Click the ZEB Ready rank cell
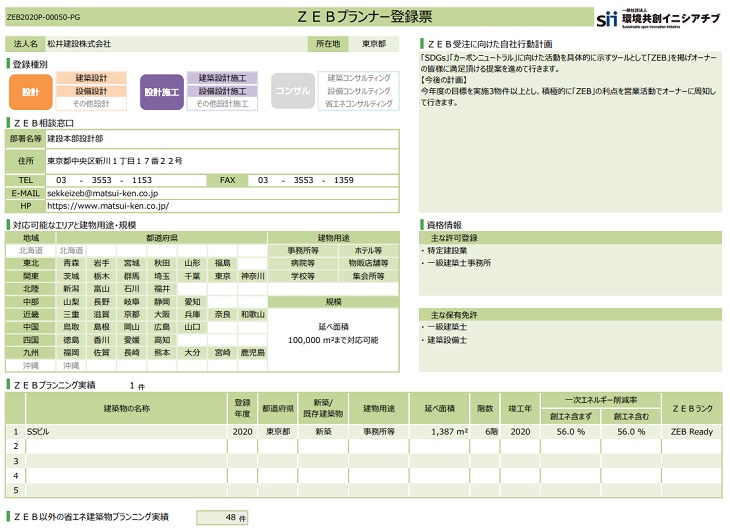This screenshot has height=530, width=730. [692, 432]
